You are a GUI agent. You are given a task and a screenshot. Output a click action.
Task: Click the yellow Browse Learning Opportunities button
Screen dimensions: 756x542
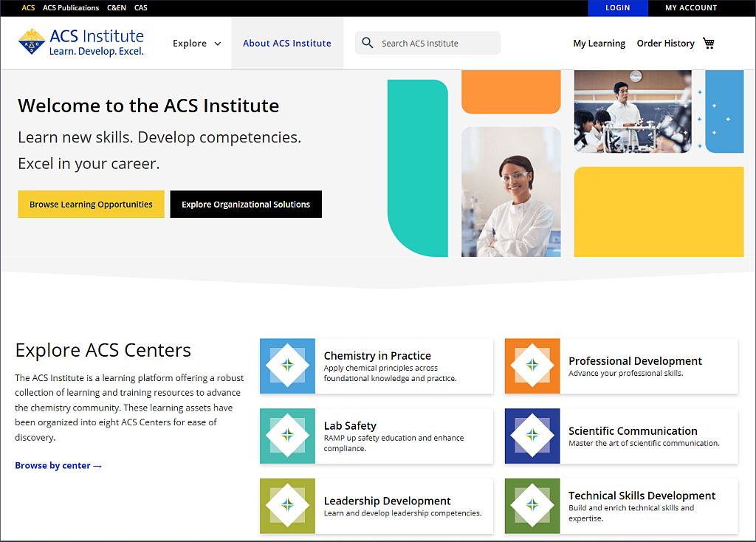[x=91, y=205]
